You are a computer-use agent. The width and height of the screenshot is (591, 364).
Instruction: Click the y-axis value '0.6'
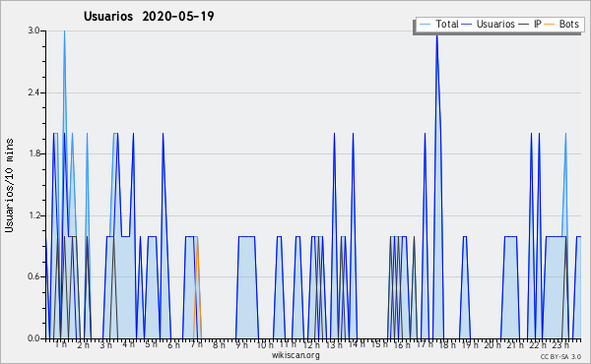(33, 276)
